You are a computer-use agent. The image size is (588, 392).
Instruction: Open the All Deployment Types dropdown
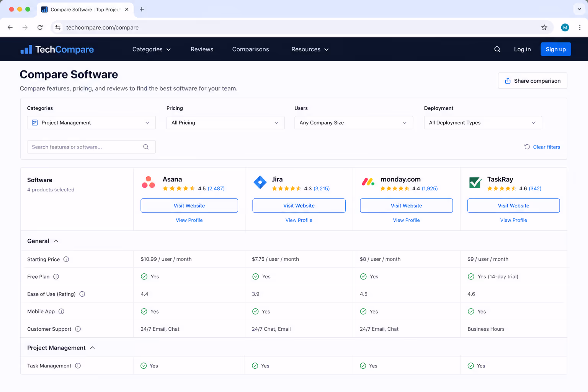pyautogui.click(x=483, y=122)
